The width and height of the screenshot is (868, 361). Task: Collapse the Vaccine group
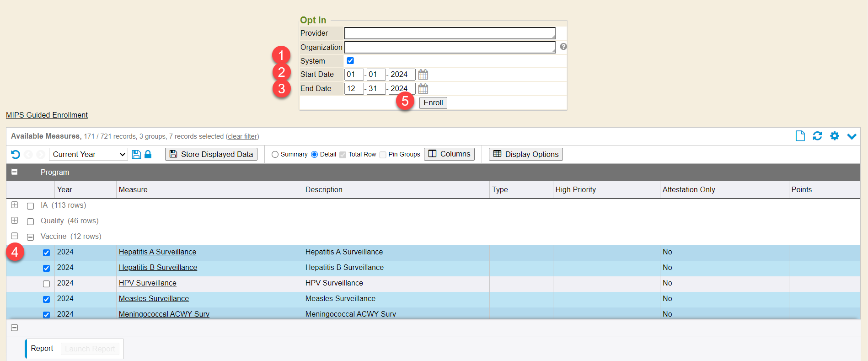[x=15, y=236]
